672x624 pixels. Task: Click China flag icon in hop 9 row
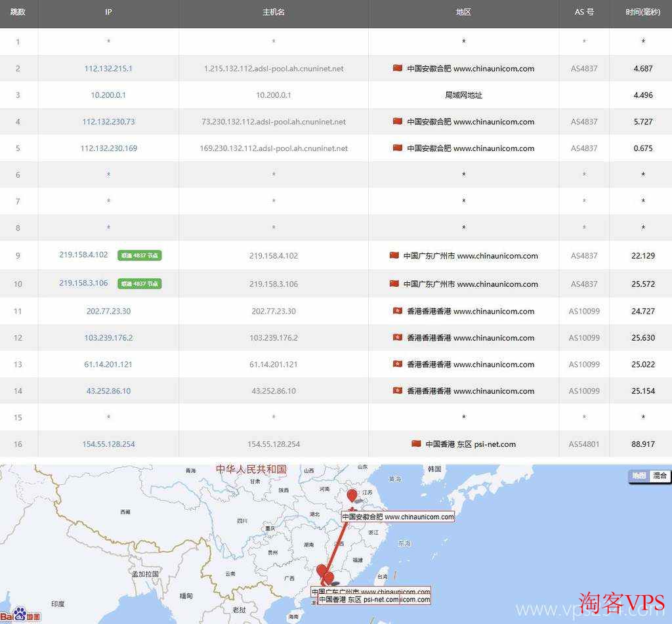394,255
